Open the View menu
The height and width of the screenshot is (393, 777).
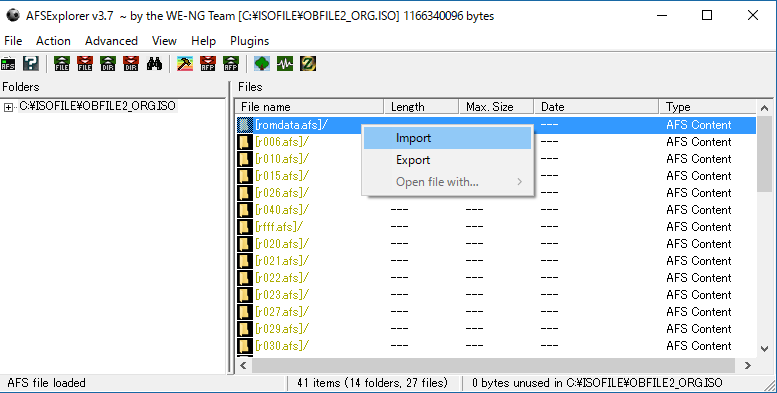(164, 41)
